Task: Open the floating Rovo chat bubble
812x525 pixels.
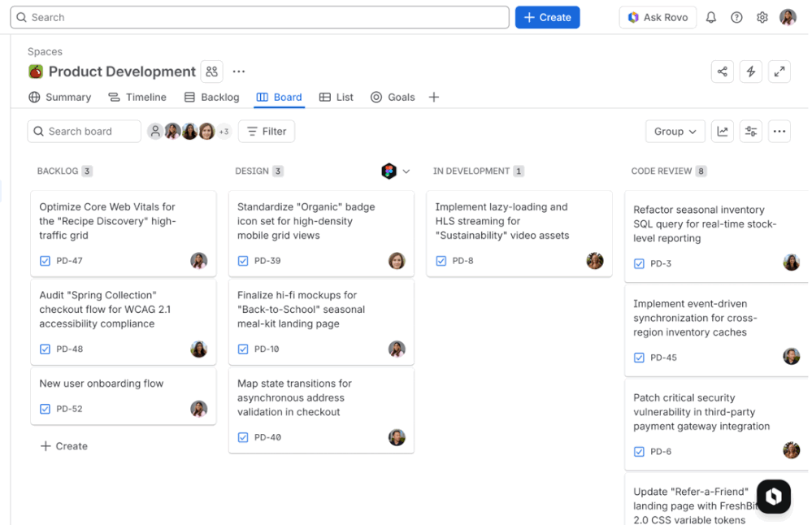Action: pos(773,496)
